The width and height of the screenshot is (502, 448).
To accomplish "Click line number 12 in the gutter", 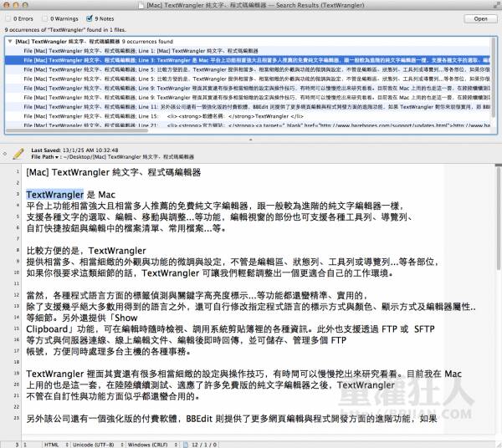I will 17,295.
